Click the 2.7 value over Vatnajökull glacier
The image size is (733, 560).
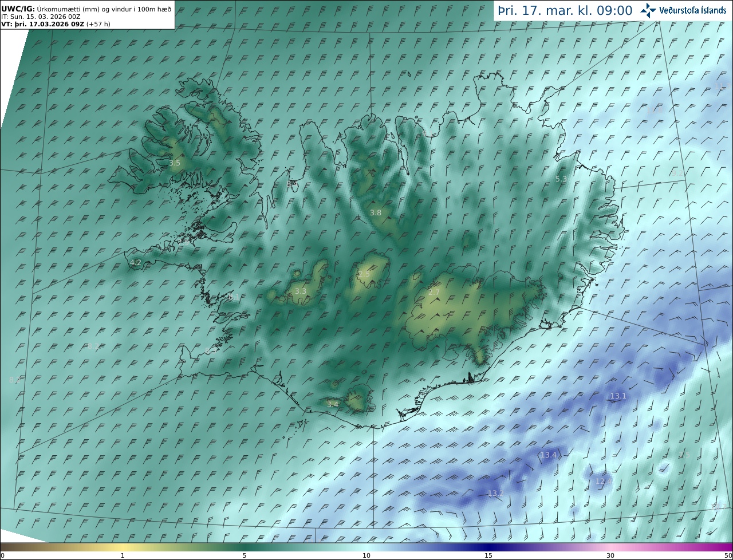[434, 293]
